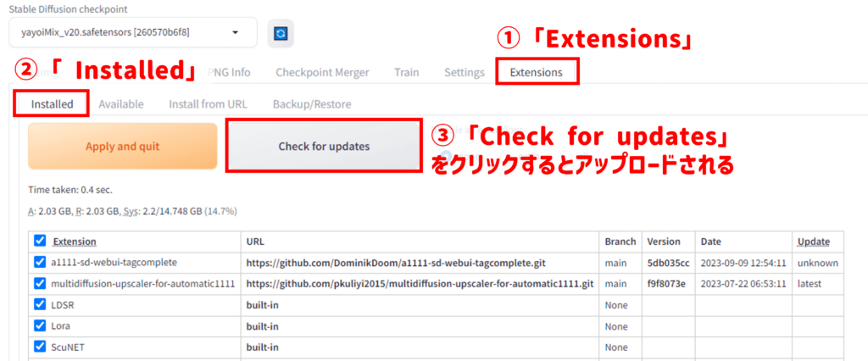
Task: Go to the Train tab
Action: (x=406, y=72)
